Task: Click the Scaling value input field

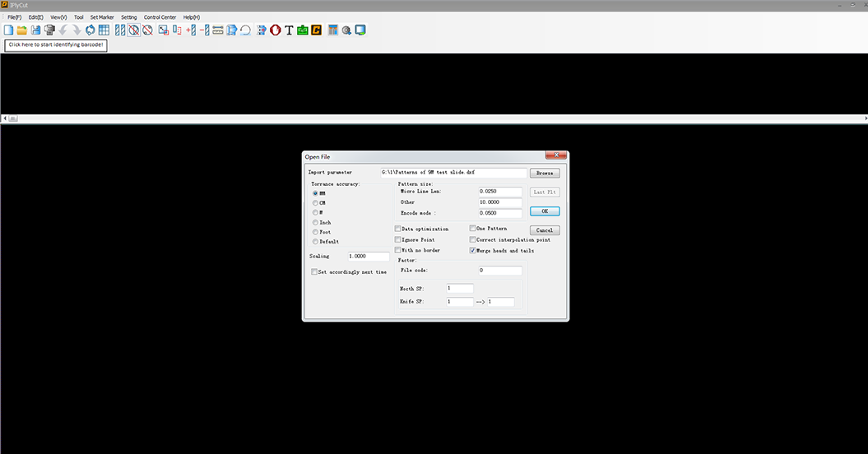Action: pos(368,257)
